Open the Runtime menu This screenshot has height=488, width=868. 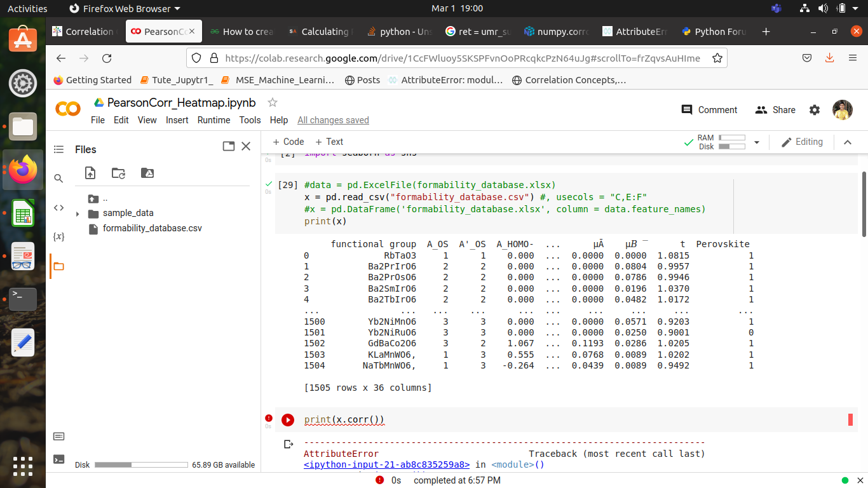pos(214,120)
